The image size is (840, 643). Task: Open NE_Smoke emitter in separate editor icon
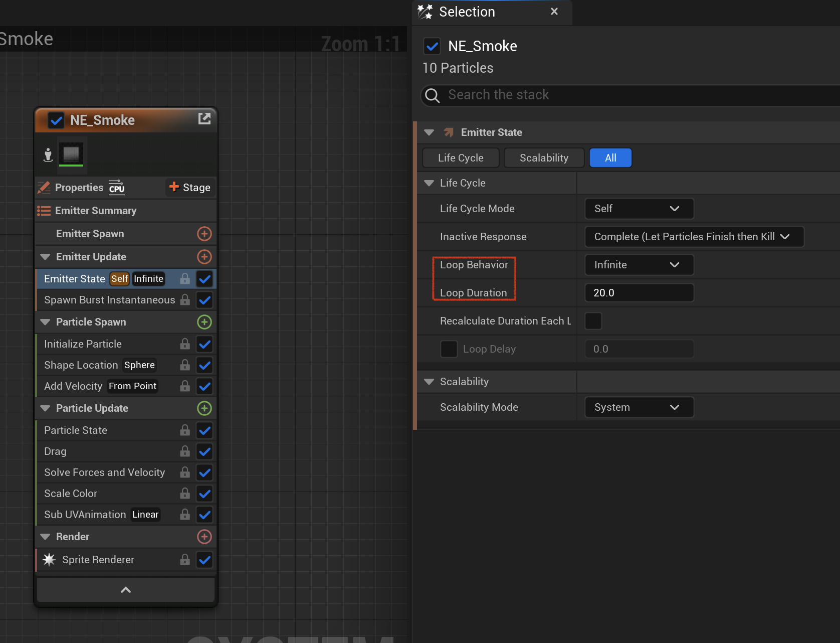[x=204, y=119]
